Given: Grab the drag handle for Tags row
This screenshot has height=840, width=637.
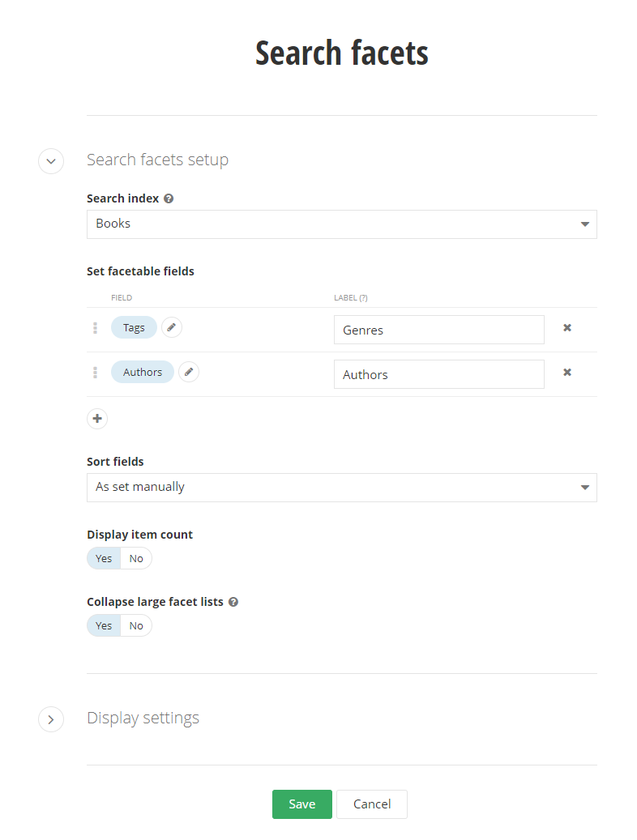Looking at the screenshot, I should [95, 328].
